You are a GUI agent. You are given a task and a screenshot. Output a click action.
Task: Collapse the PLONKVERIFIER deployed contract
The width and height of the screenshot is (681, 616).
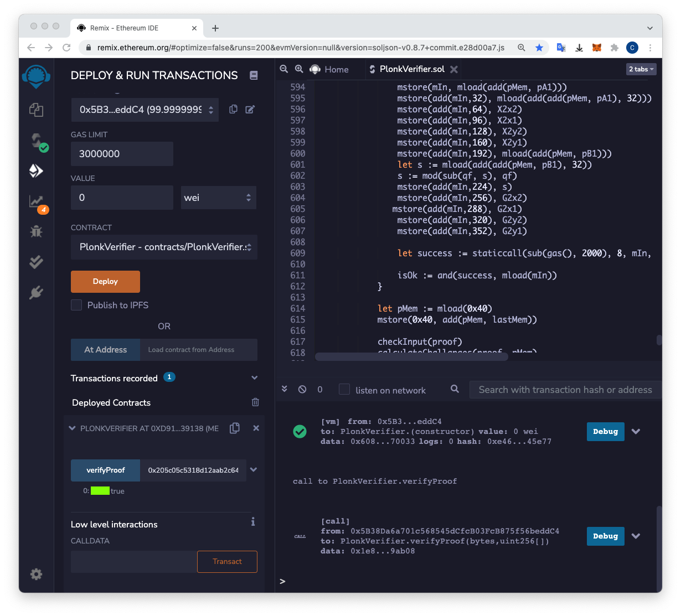(x=72, y=428)
